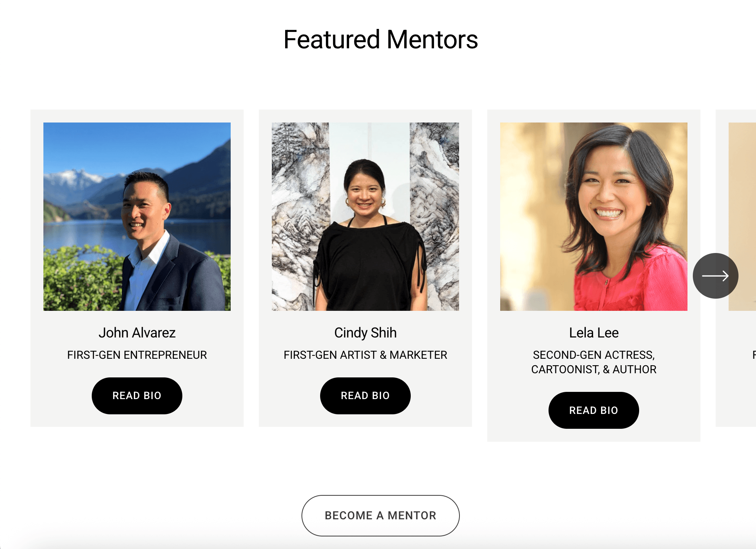Click the next arrow on the mentor carousel
The image size is (756, 549).
[x=715, y=276]
